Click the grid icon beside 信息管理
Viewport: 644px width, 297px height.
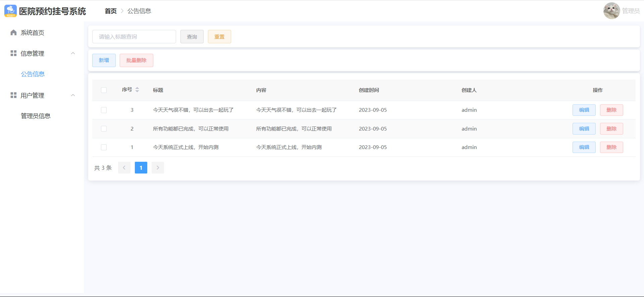pyautogui.click(x=13, y=53)
